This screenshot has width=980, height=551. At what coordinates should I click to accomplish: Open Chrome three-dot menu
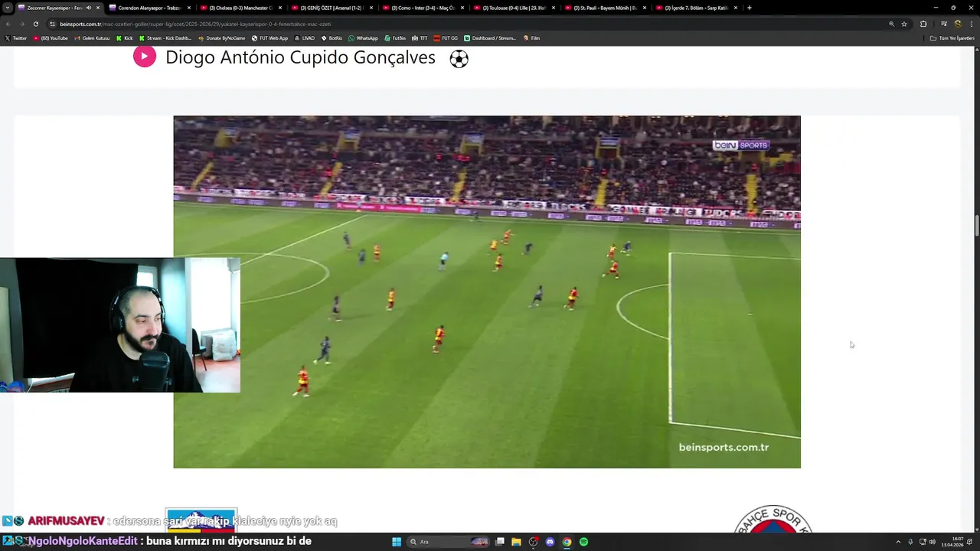[x=971, y=24]
